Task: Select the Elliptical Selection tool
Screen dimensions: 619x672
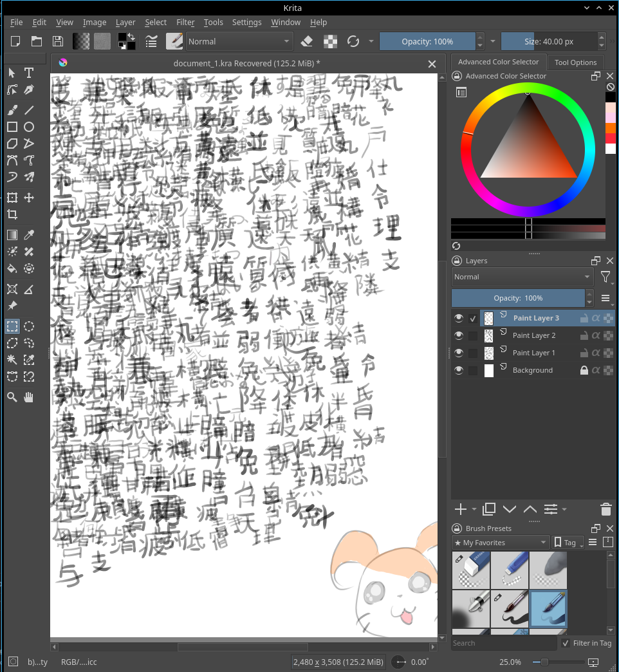Action: [x=29, y=326]
